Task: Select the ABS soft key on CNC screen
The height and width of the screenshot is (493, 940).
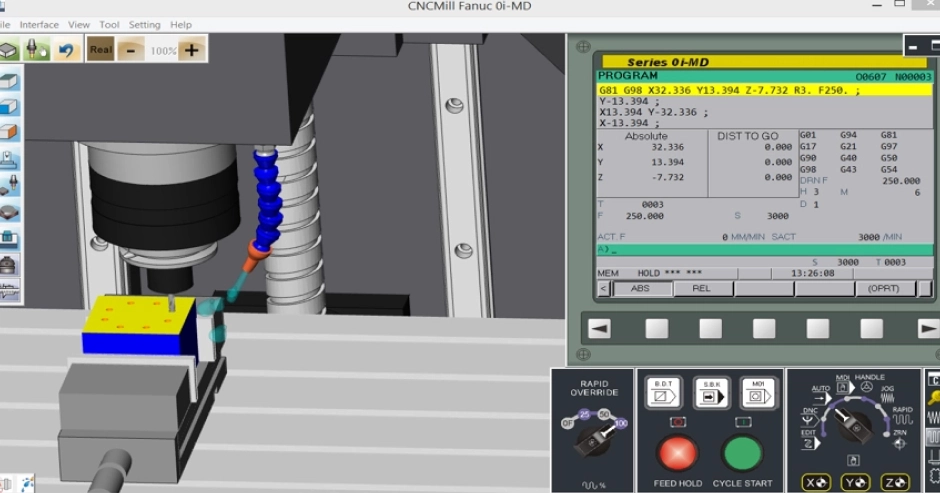Action: click(x=641, y=288)
